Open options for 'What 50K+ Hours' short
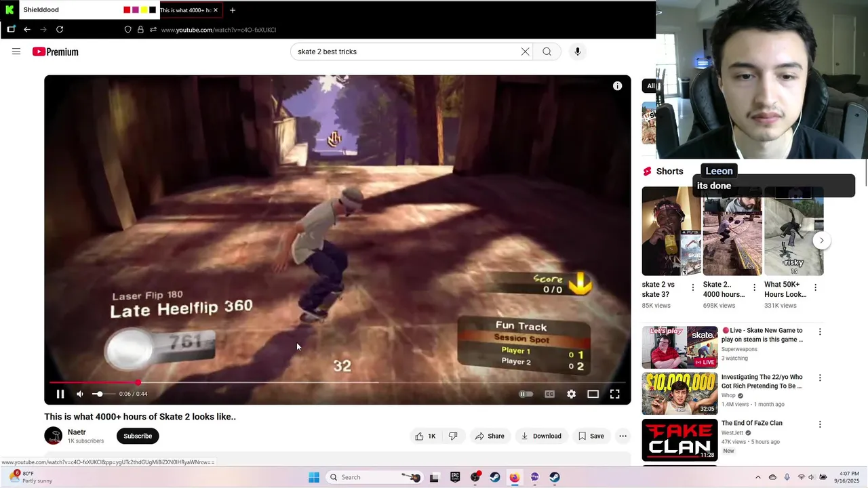This screenshot has height=488, width=868. tap(815, 287)
